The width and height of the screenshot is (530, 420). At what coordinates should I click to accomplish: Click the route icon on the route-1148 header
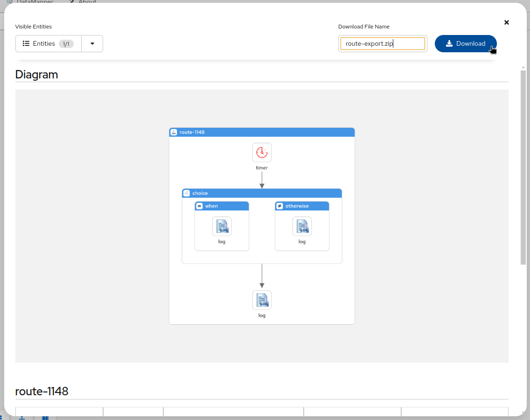[x=174, y=132]
